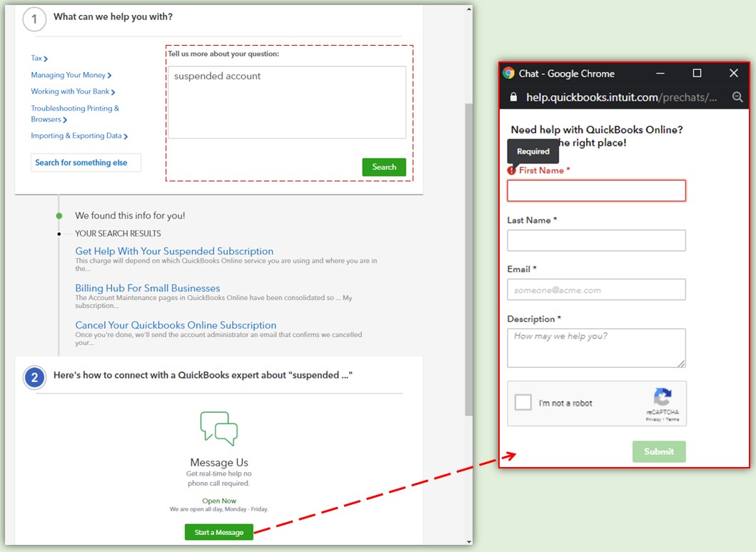
Task: Click the Start a Message button
Action: tap(219, 532)
